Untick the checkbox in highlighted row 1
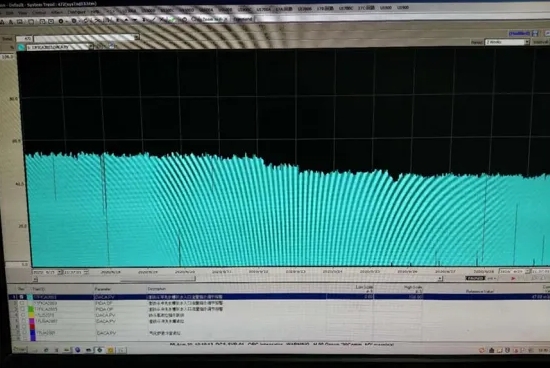Viewport: 550px width, 368px height. [x=22, y=297]
